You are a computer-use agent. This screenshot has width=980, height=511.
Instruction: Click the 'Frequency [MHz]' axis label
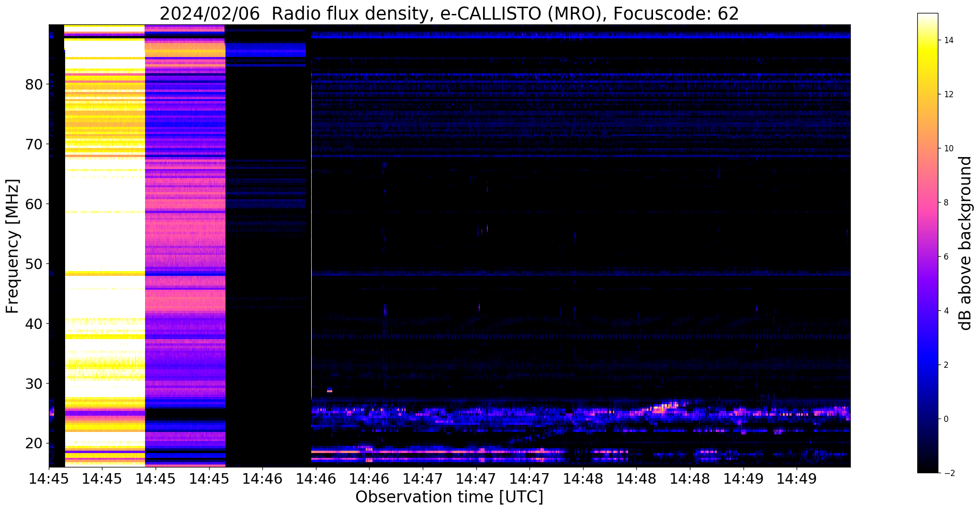point(13,246)
